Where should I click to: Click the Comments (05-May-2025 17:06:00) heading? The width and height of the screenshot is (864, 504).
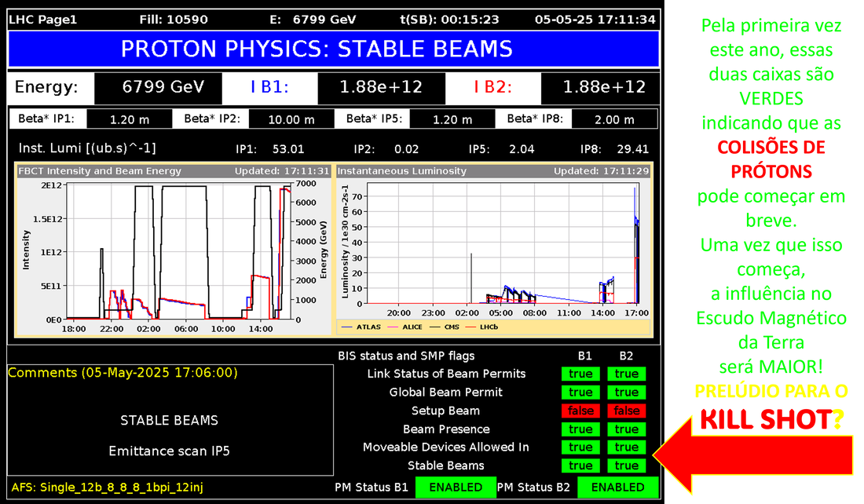(123, 373)
